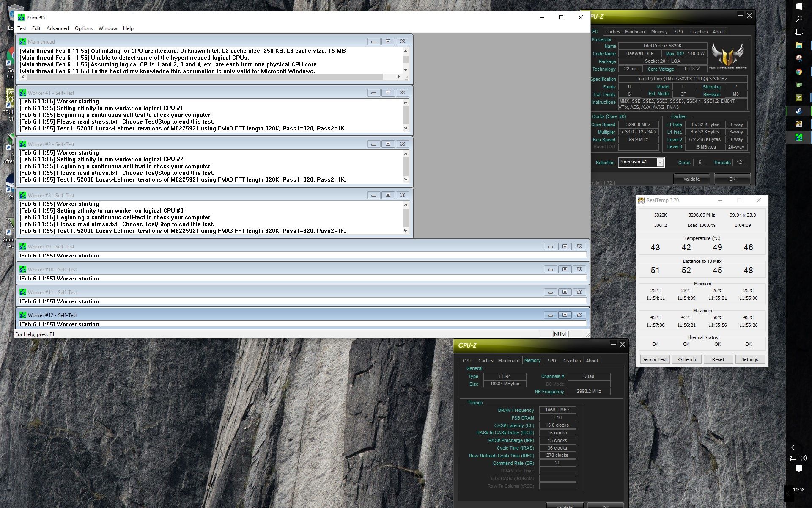Click Worker #3 vertical scrollbar thumb

pos(406,218)
